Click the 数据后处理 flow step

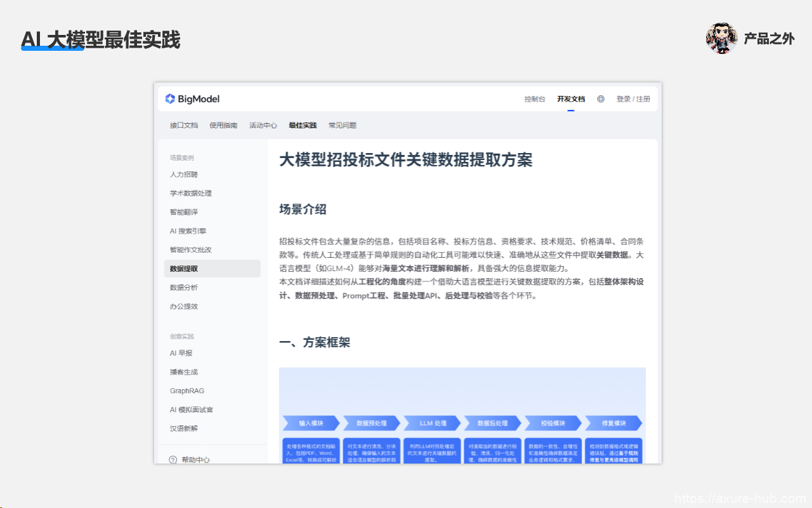[493, 423]
